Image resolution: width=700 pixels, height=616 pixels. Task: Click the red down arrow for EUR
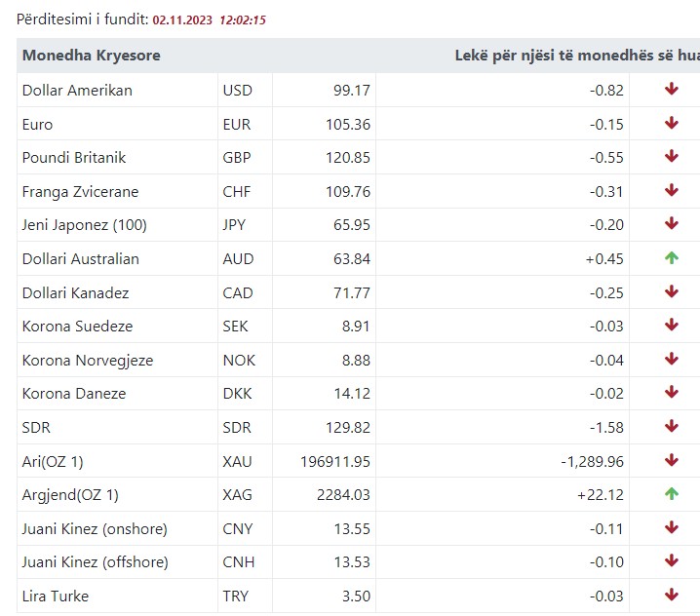(671, 124)
